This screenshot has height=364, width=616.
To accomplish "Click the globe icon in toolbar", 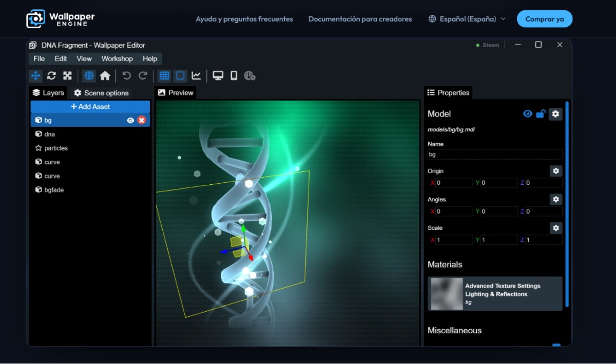I will [89, 76].
